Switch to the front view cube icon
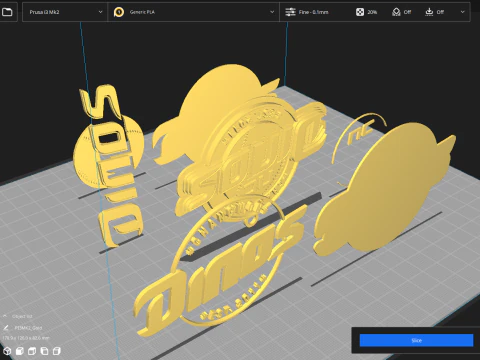The height and width of the screenshot is (360, 480). tap(20, 351)
